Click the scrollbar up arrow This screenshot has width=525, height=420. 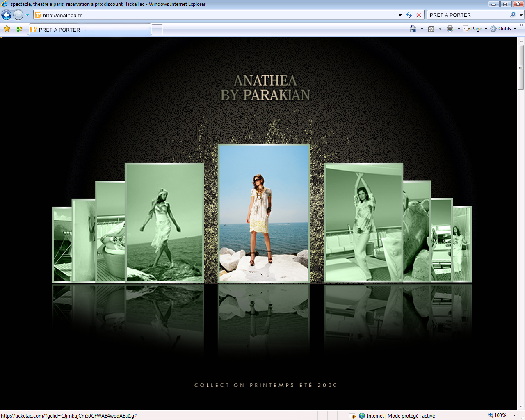(521, 41)
